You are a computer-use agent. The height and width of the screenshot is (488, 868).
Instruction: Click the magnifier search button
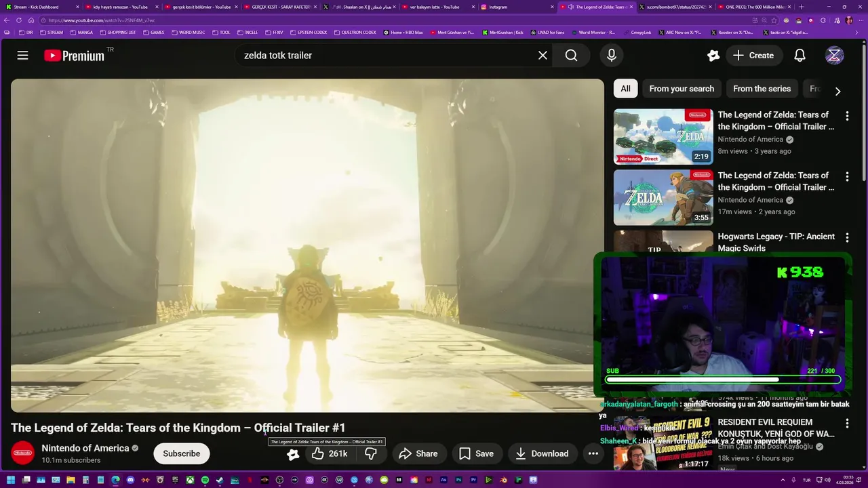coord(572,56)
